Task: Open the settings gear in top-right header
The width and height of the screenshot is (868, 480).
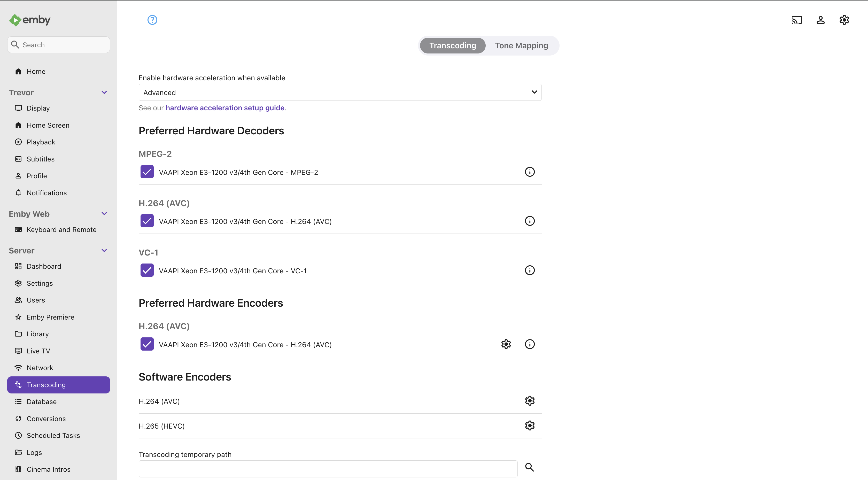Action: pyautogui.click(x=844, y=20)
